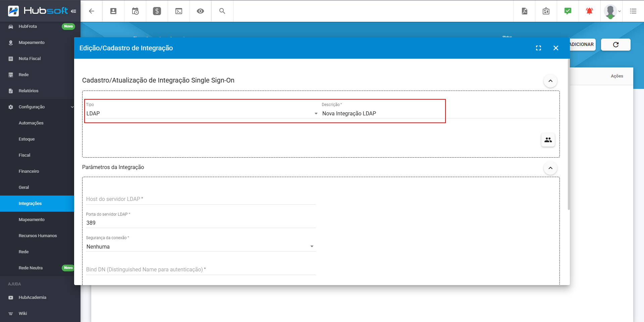
Task: Open the search magnifier icon
Action: (x=222, y=11)
